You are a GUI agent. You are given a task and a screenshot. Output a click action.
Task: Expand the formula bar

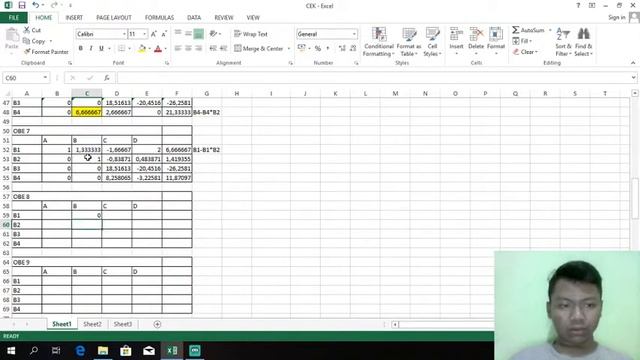pos(633,78)
